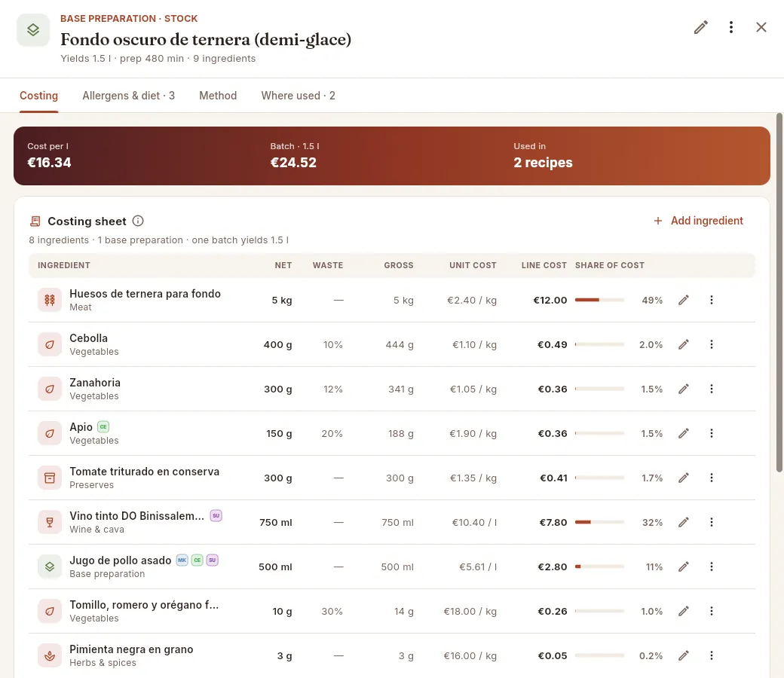Open the row menu for Jugo de pollo asado

click(x=712, y=567)
